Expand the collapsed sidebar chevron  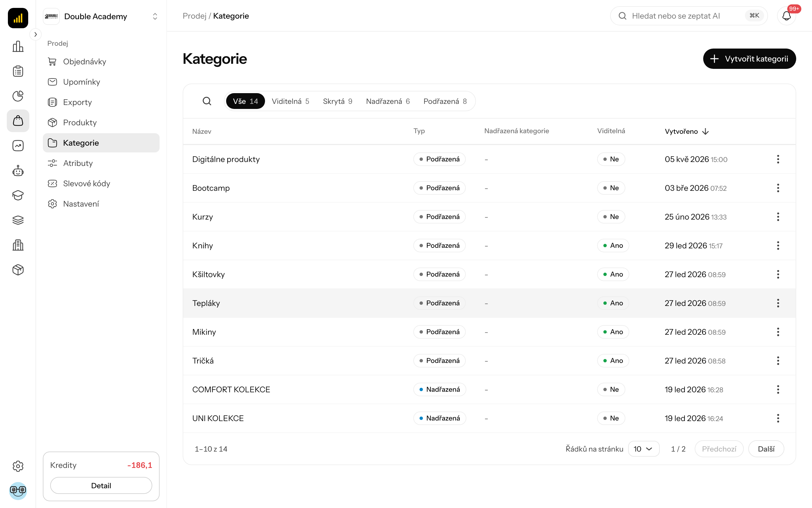[36, 34]
